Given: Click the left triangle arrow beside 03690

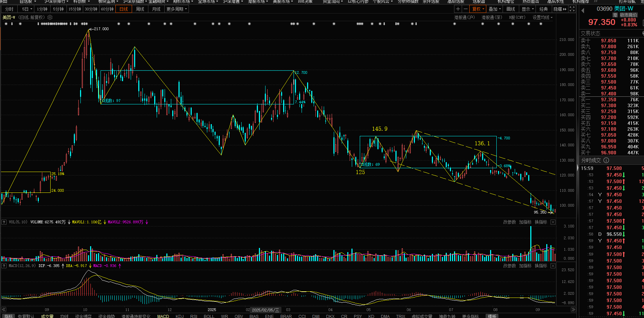Looking at the screenshot, I should coord(583,11).
